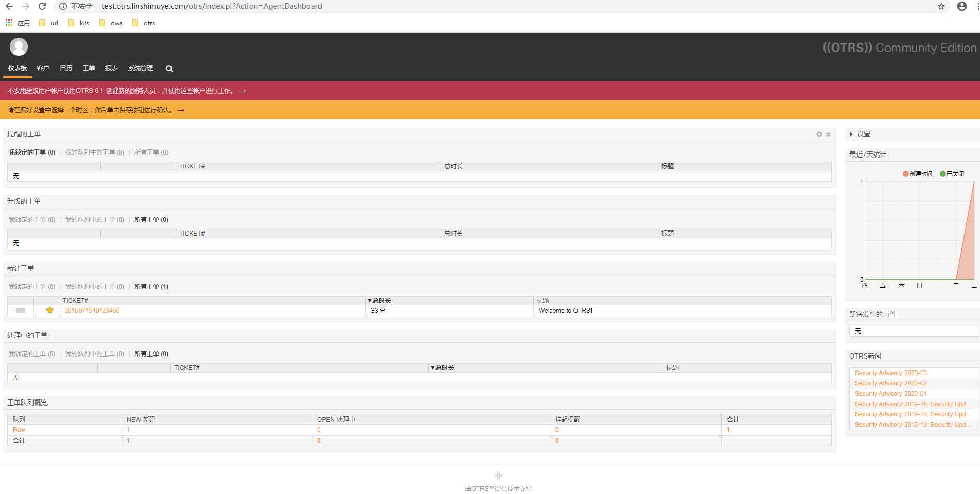The height and width of the screenshot is (494, 980).
Task: Click 挂起提醒 count 0 for Raw queue
Action: (557, 430)
